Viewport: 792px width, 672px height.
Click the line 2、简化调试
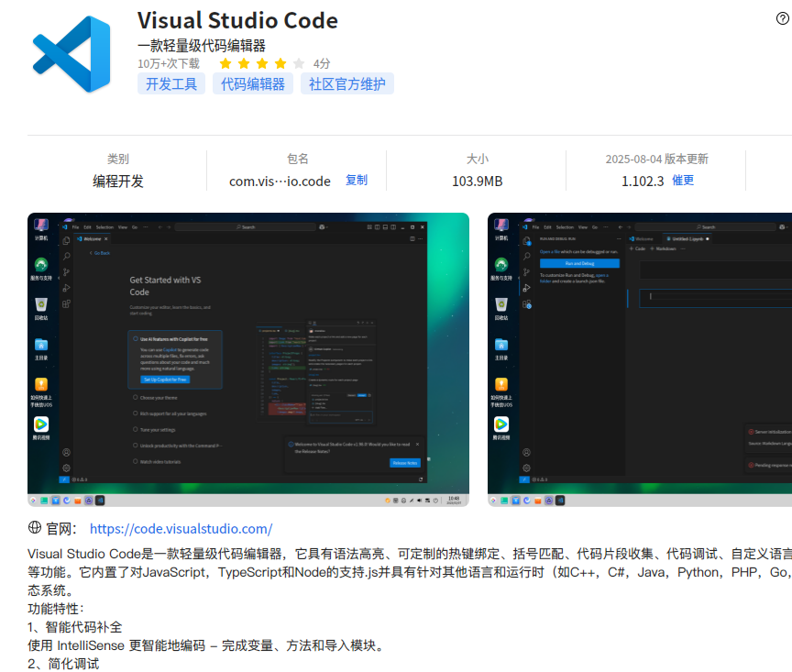[x=63, y=664]
